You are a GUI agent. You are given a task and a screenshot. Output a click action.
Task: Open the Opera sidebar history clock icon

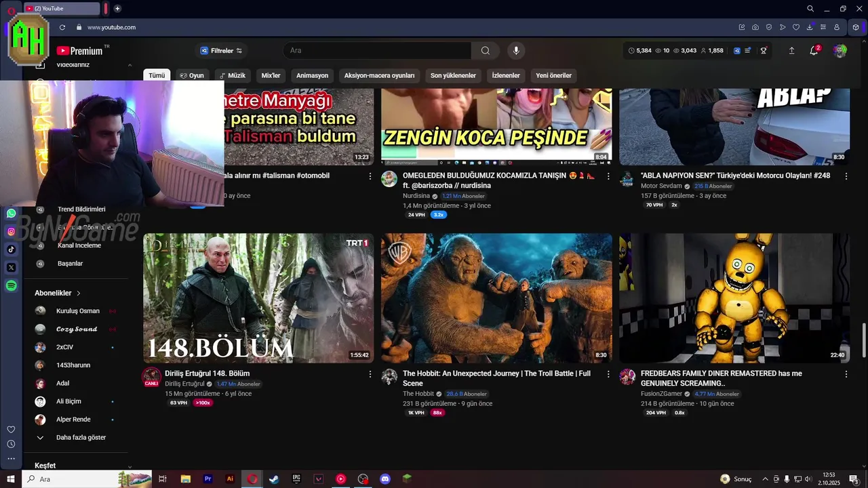click(x=11, y=444)
